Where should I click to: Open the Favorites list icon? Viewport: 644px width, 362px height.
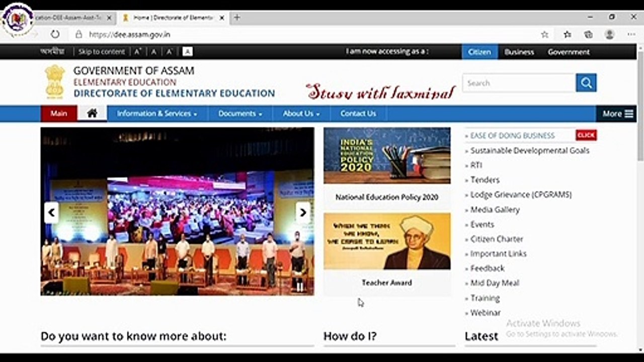click(567, 34)
